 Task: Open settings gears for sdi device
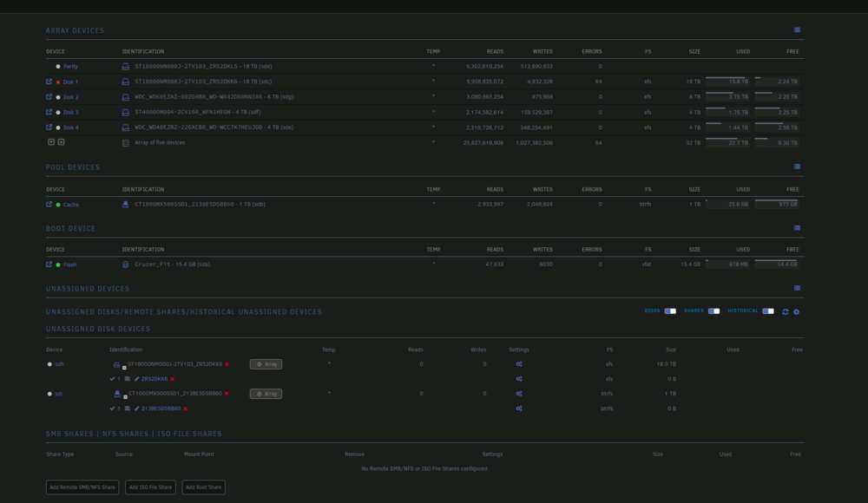(x=519, y=394)
